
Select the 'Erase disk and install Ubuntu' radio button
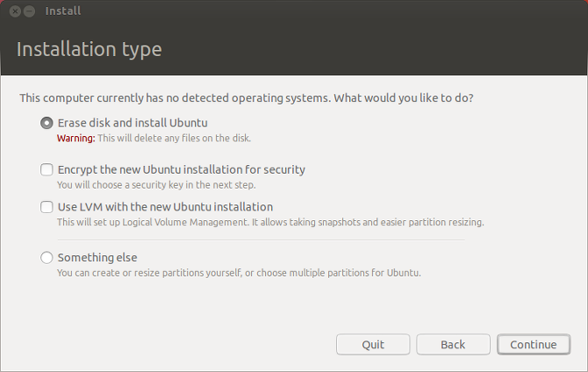pos(47,123)
